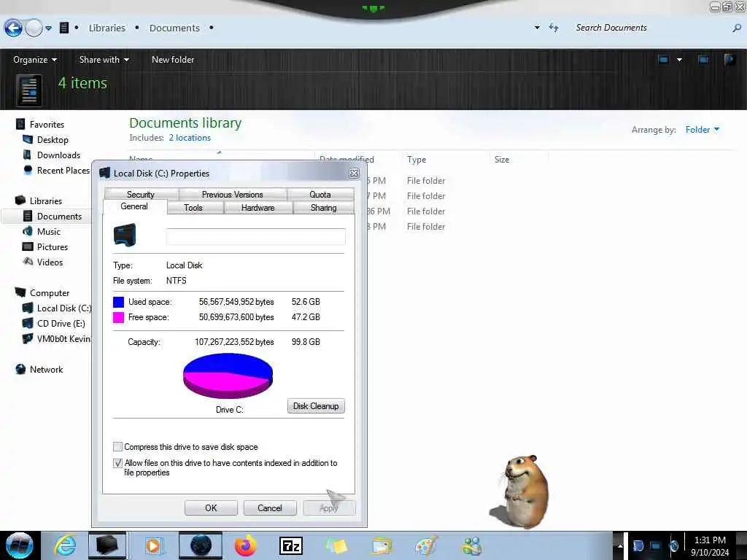Viewport: 747px width, 560px height.
Task: Open the Pictures library
Action: pos(53,246)
